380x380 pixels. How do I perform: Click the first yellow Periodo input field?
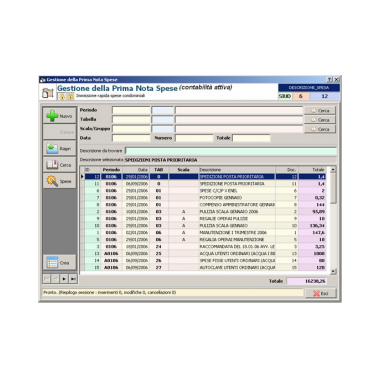[x=131, y=110]
